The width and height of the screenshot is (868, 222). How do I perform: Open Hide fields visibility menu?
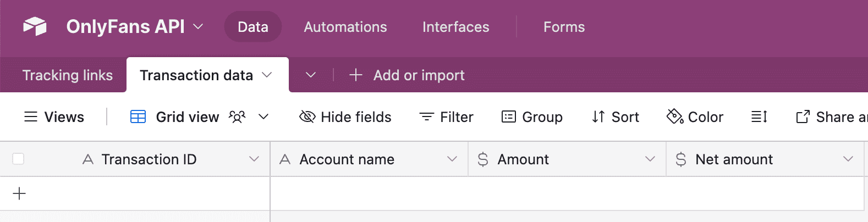click(x=345, y=117)
